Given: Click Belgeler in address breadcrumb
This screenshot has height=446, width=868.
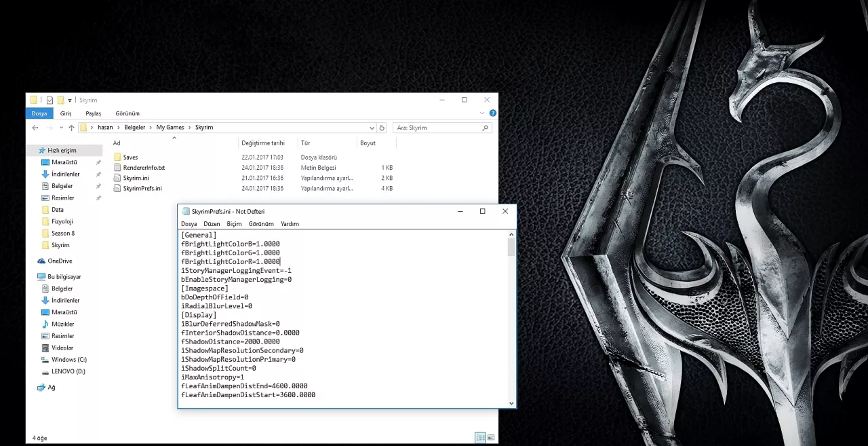Looking at the screenshot, I should tap(135, 128).
